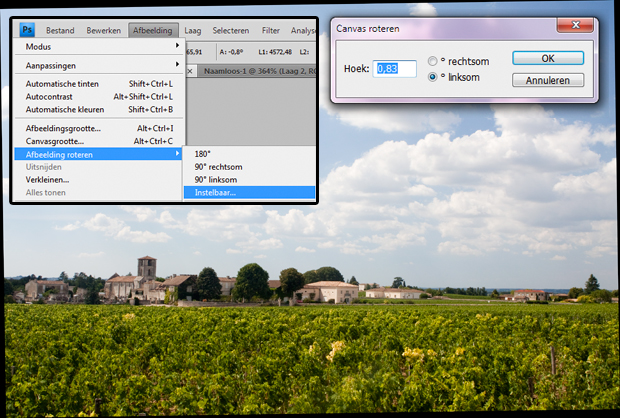The height and width of the screenshot is (418, 620).
Task: Rotate image 180 degrees
Action: 250,154
